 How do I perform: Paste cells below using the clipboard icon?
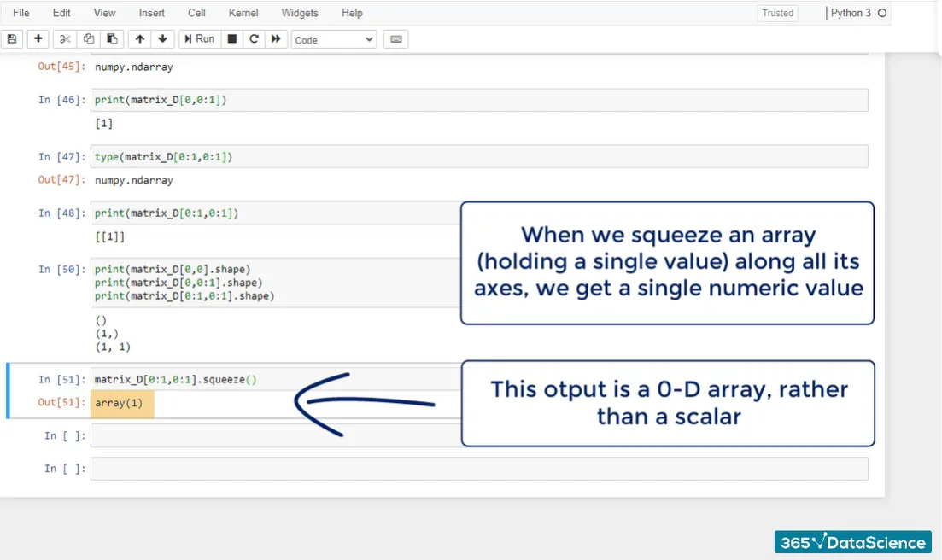(x=111, y=39)
